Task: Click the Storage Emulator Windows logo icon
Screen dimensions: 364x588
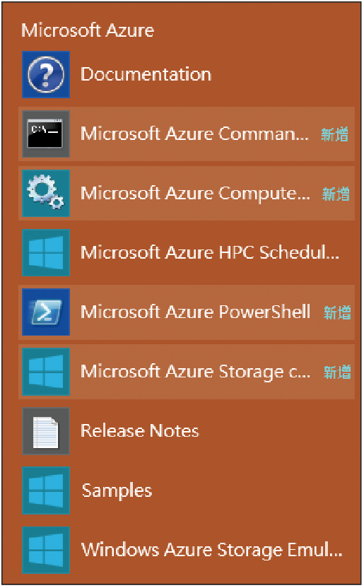Action: (x=46, y=550)
